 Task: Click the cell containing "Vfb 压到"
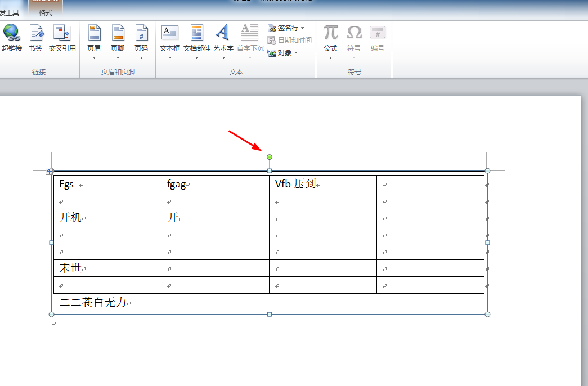click(323, 184)
